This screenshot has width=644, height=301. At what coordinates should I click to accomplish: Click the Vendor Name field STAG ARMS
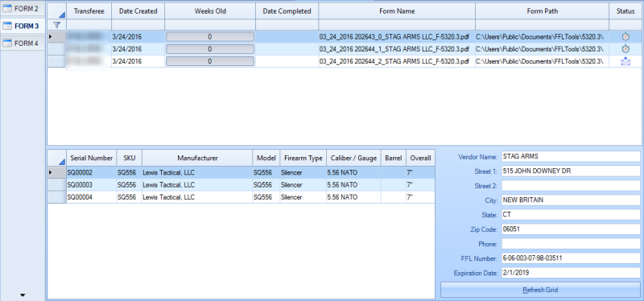click(571, 156)
